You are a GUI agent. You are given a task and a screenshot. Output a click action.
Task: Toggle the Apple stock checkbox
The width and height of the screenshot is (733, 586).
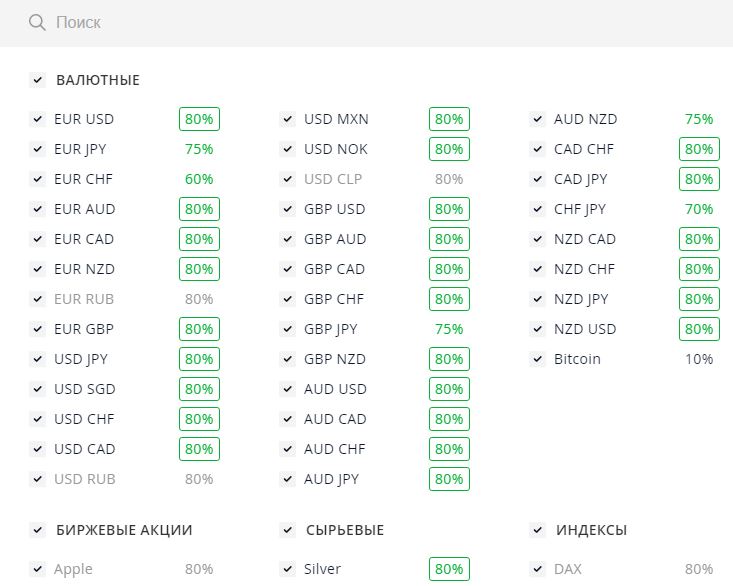coord(37,569)
